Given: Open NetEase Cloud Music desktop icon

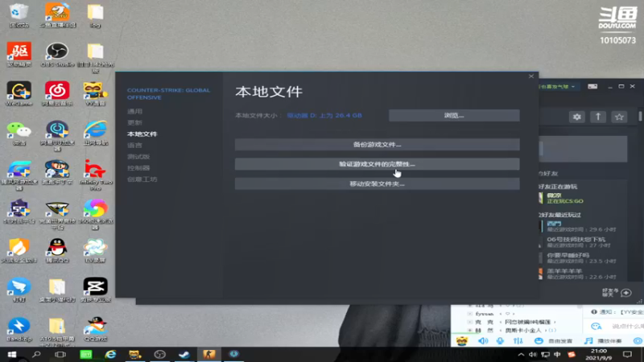Looking at the screenshot, I should 57,94.
